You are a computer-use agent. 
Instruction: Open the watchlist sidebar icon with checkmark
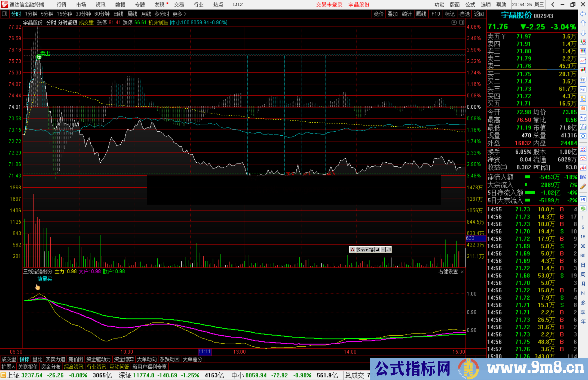pos(583,42)
